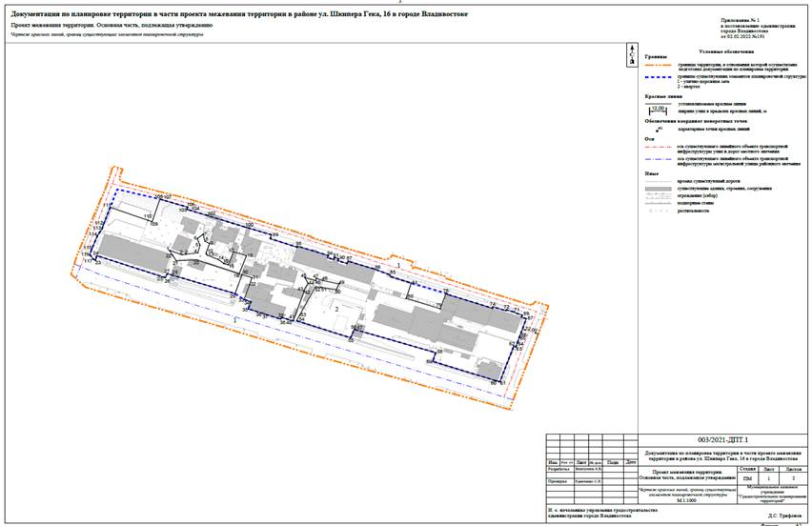
Task: Click the small gray building near point 60
Action: coord(488,370)
